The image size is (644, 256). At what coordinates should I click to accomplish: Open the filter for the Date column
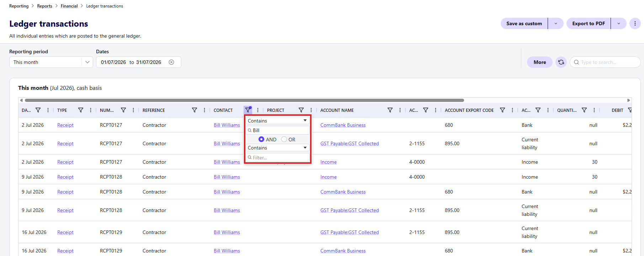(x=38, y=110)
